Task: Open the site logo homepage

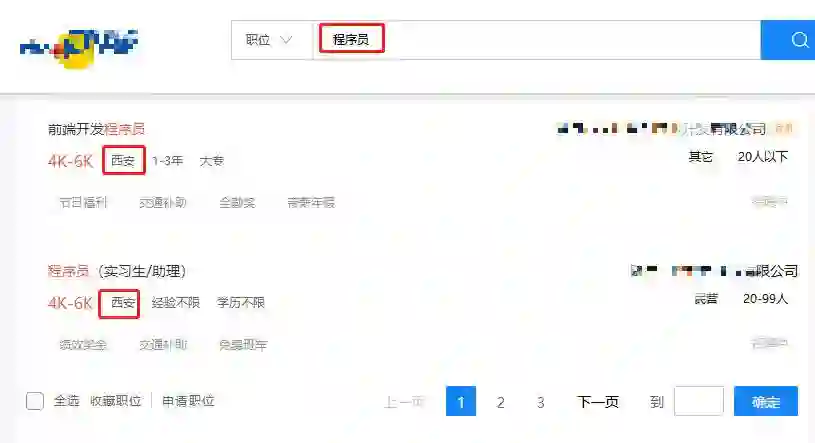Action: (x=79, y=48)
